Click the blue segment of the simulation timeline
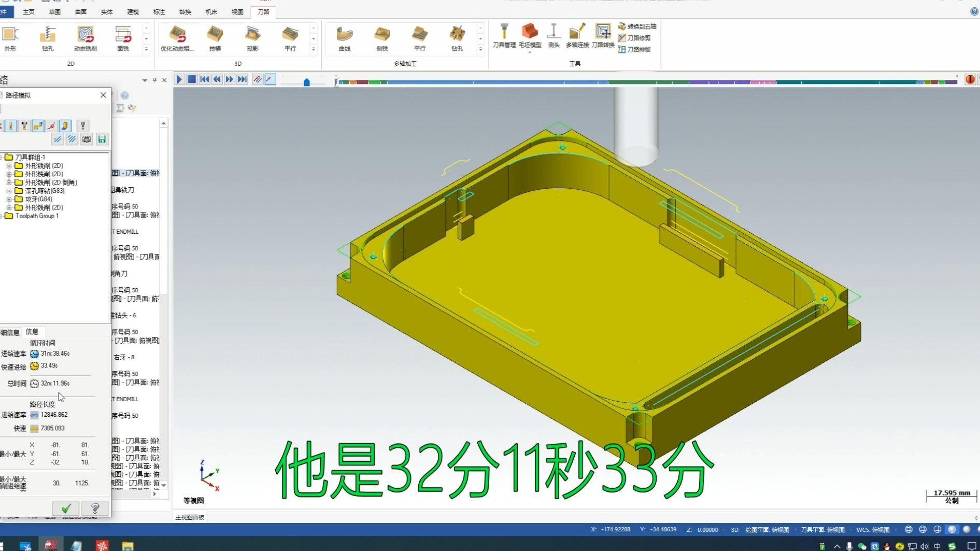This screenshot has width=980, height=551. pyautogui.click(x=498, y=82)
